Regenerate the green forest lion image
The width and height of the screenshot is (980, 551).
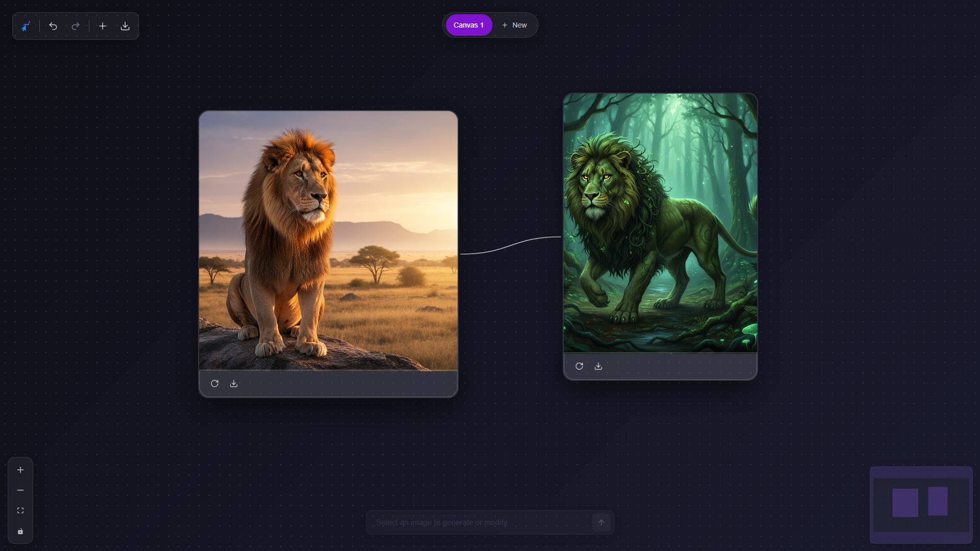pos(579,366)
